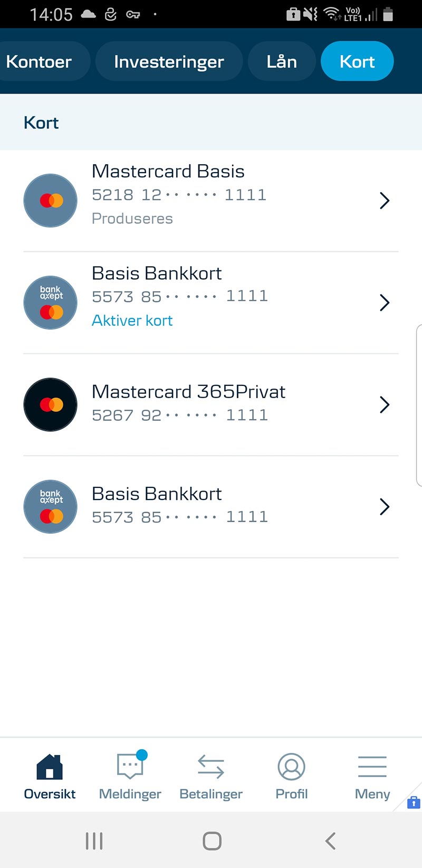Tap the BankAxept icon with Aktiver kort
The height and width of the screenshot is (868, 422).
click(x=51, y=303)
